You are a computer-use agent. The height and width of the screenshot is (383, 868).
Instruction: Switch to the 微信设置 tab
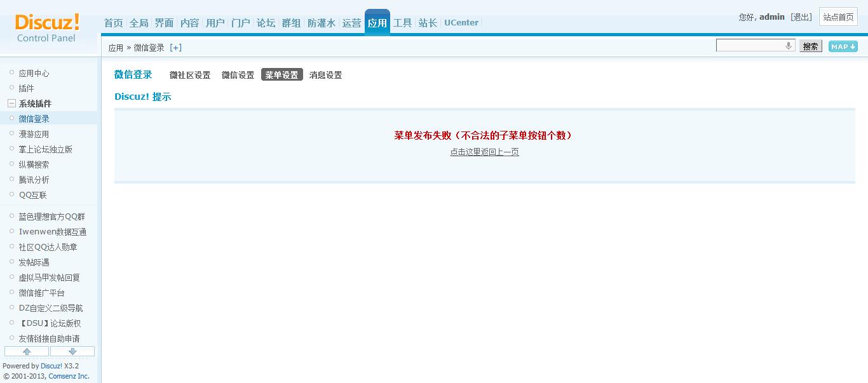point(238,75)
